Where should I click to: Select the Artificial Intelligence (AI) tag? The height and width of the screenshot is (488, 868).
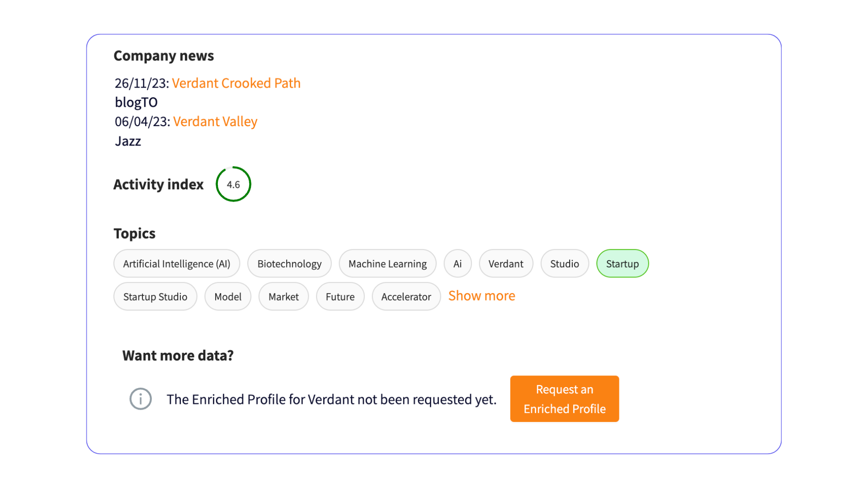177,263
